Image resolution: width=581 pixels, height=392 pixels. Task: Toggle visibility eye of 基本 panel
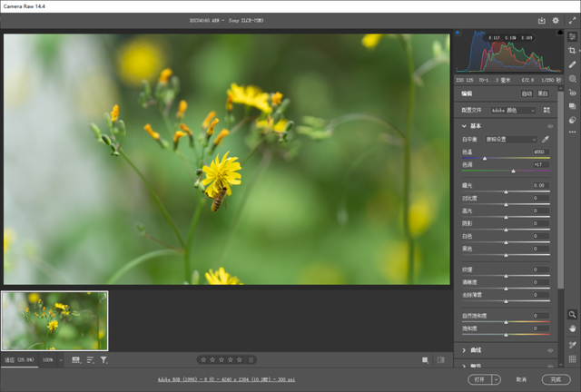point(549,125)
